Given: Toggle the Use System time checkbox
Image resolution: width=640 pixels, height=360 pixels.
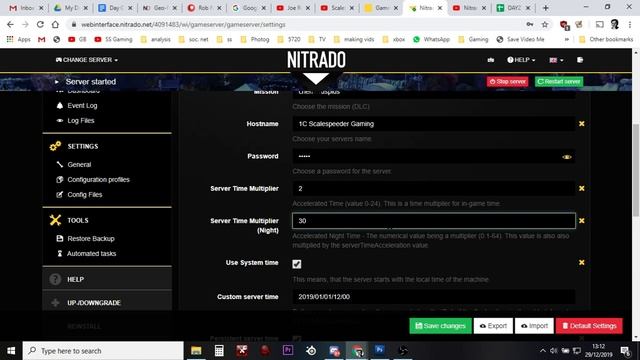Looking at the screenshot, I should click(297, 264).
